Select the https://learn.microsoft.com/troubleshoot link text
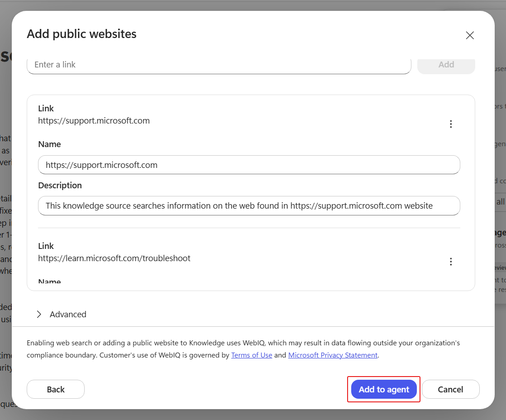 (x=114, y=258)
